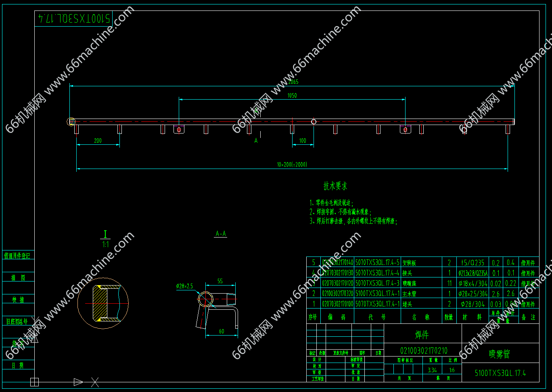552x392 pixels.
Task: Select total weight 0.22 cell
Action: click(x=510, y=284)
